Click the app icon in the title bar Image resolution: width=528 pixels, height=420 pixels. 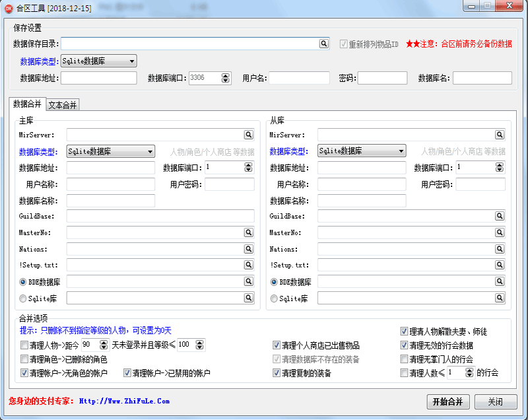[x=9, y=8]
